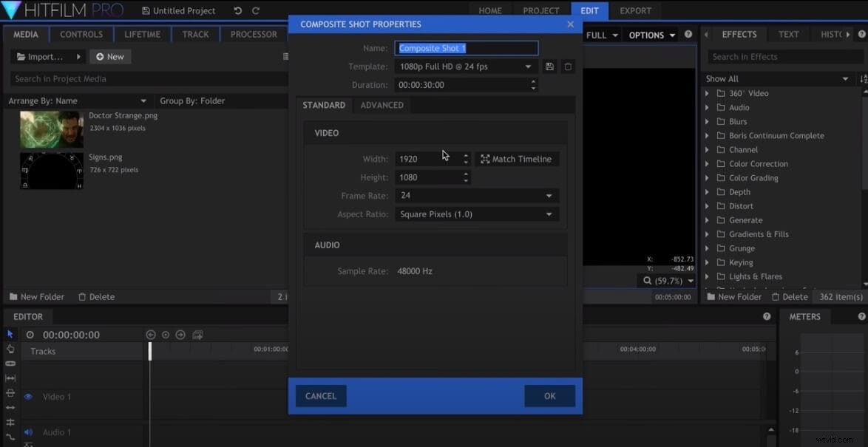Switch to the Advanced tab in Composite Shot Properties

click(382, 105)
